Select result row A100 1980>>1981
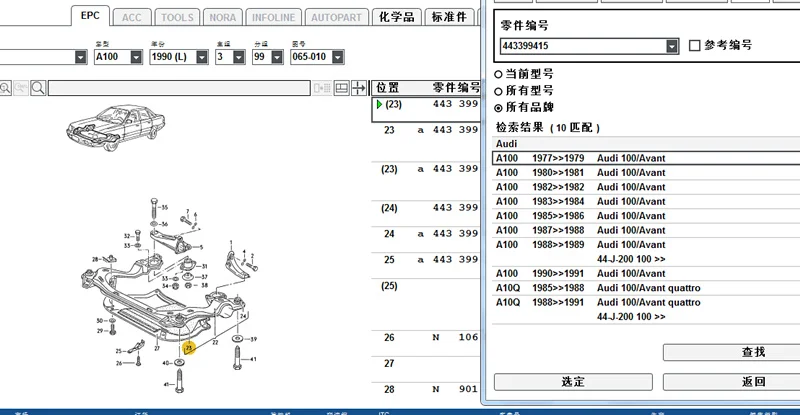Viewport: 800px width, 415px height. point(646,173)
